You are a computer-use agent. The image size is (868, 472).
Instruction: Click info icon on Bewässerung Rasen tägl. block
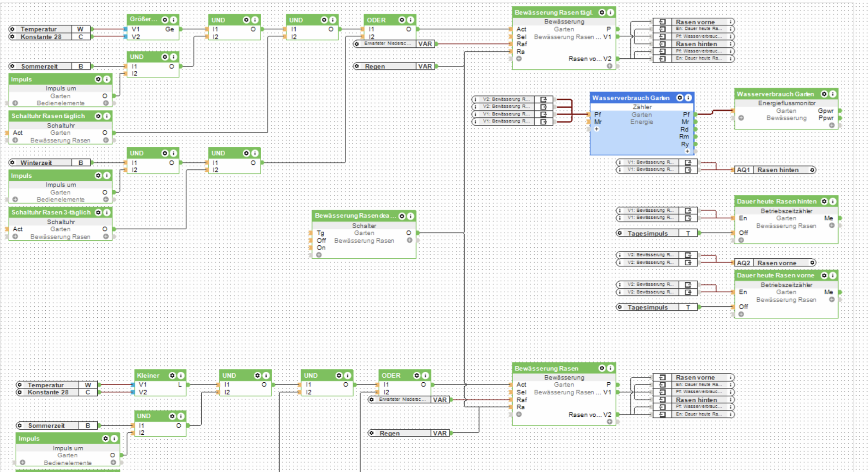(x=611, y=13)
